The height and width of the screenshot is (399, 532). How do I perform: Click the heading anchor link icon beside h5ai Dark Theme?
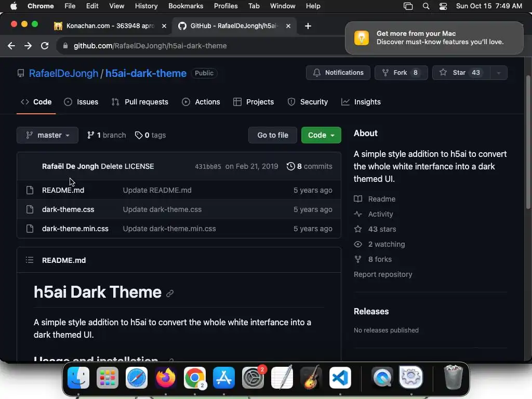(170, 294)
